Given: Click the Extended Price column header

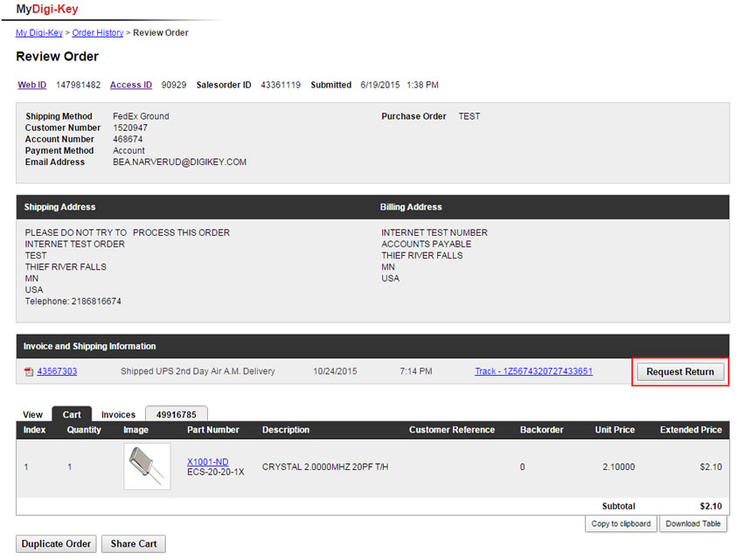Looking at the screenshot, I should [x=691, y=430].
